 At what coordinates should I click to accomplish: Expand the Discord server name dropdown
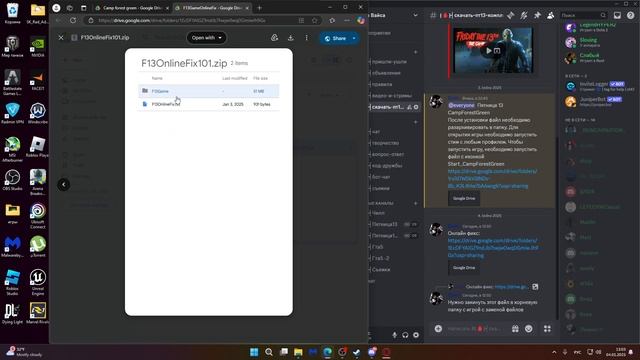point(415,15)
